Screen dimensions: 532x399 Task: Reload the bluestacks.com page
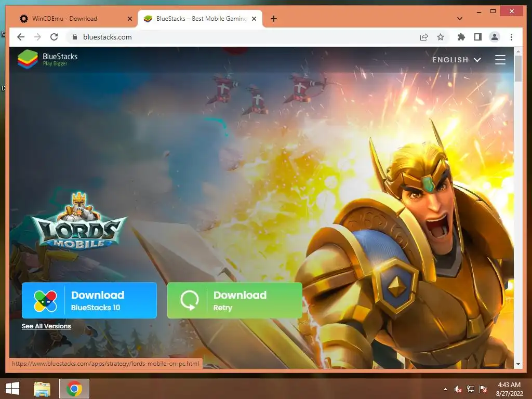(54, 37)
